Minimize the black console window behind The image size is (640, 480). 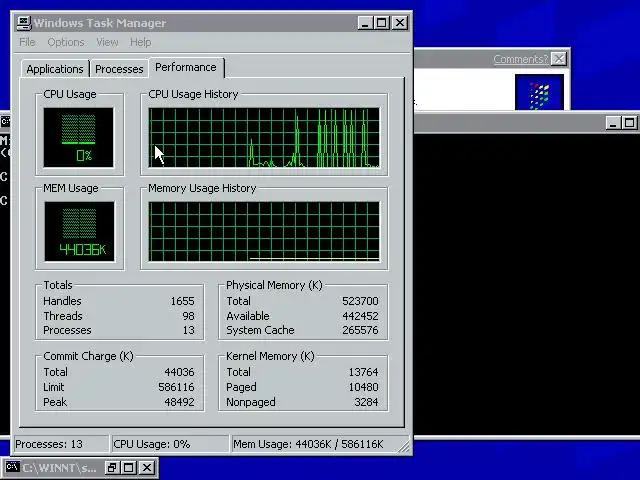point(612,123)
